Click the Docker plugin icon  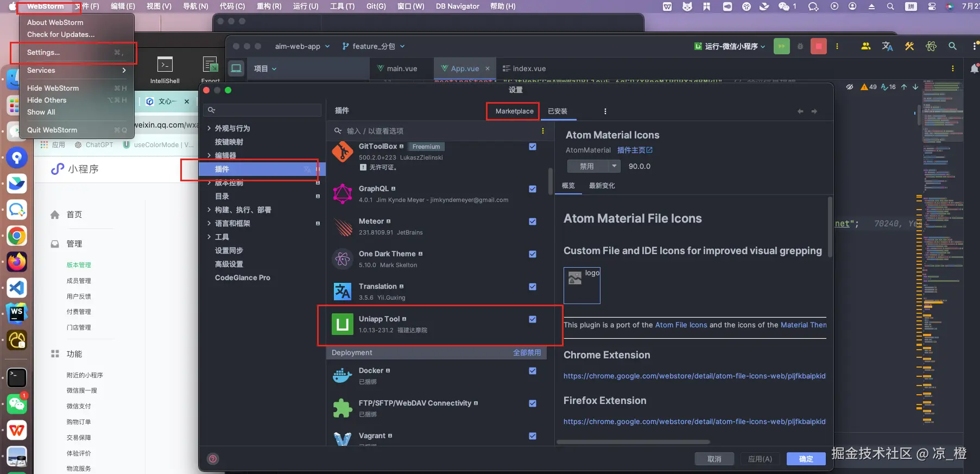tap(343, 376)
